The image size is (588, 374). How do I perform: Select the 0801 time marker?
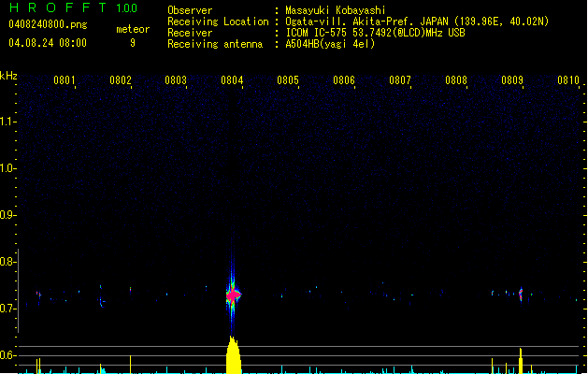pyautogui.click(x=65, y=81)
